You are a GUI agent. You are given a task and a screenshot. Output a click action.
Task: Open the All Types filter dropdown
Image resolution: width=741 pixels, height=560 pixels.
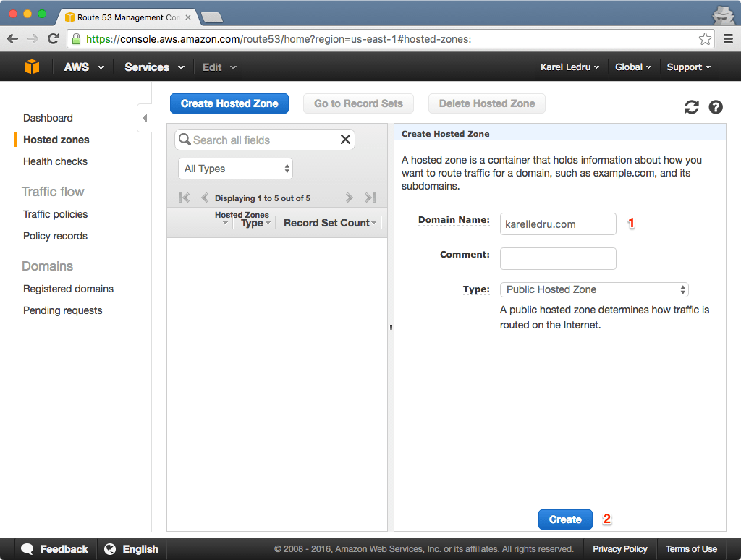pyautogui.click(x=235, y=169)
